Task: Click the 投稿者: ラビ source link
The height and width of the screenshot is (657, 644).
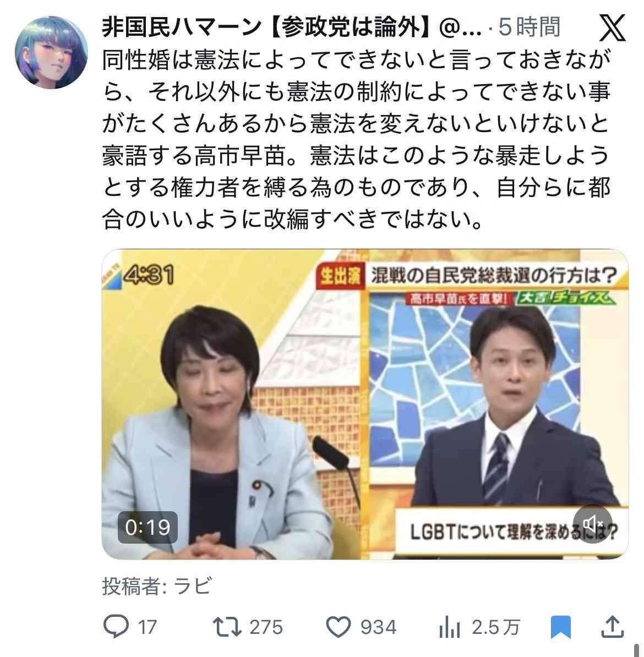Action: (157, 586)
